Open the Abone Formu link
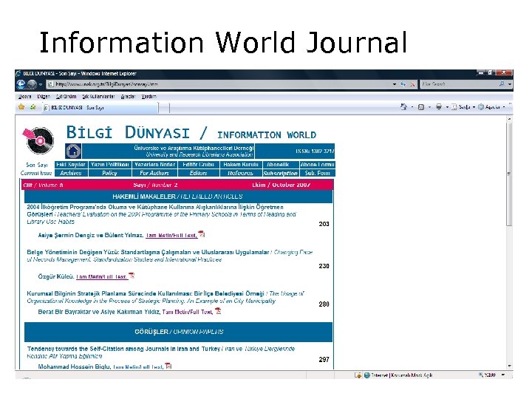The height and width of the screenshot is (399, 532). point(318,165)
